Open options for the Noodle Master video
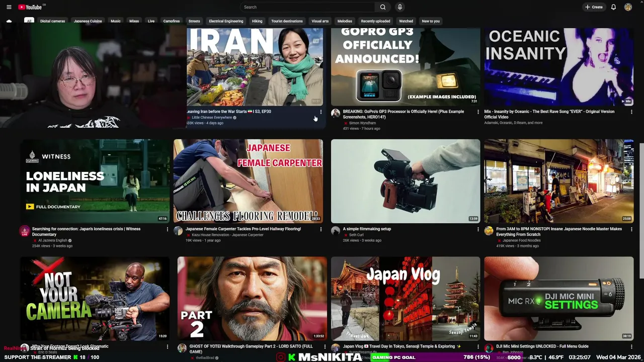Screen dimensions: 644x362 tap(631, 229)
